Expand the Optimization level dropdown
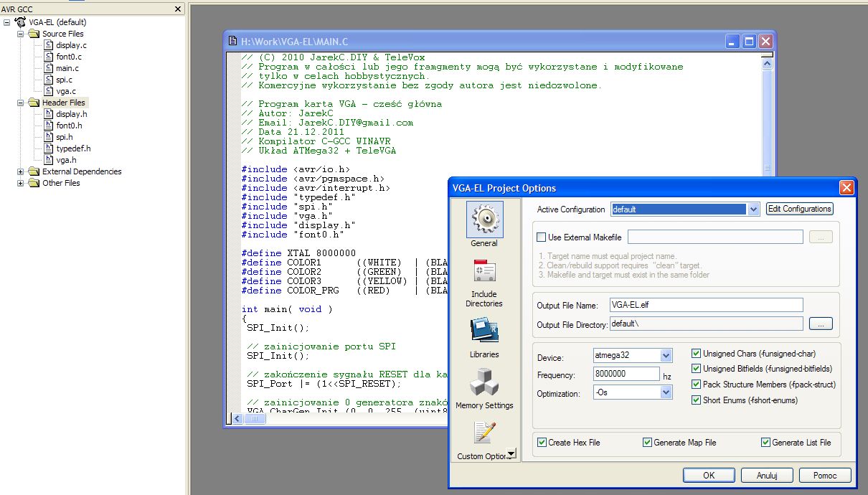 point(666,392)
